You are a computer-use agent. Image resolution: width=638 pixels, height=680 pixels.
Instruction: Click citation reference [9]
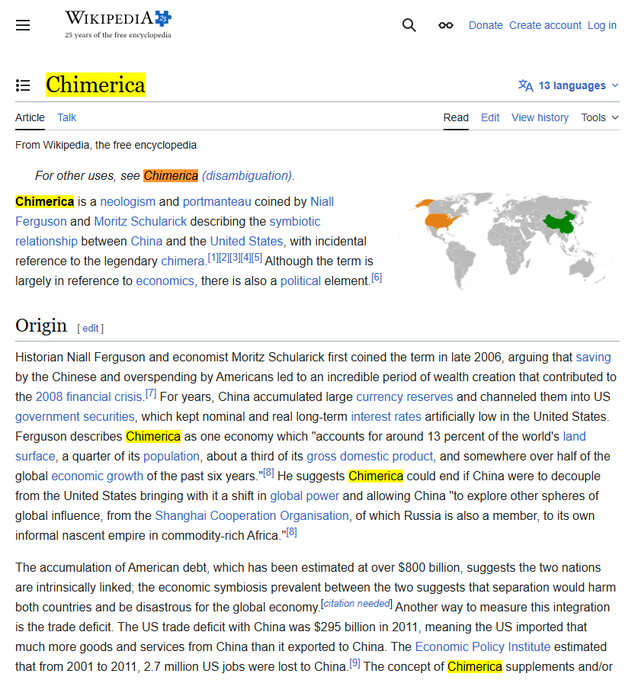355,663
